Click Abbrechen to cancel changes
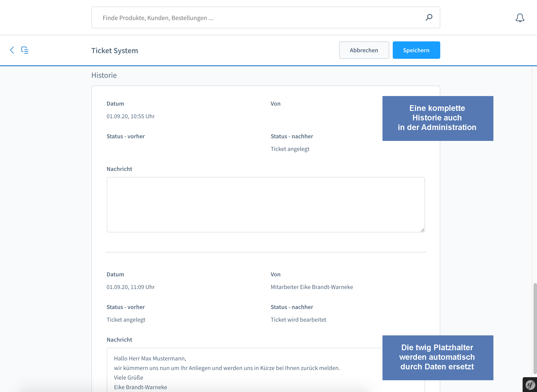Viewport: 537px width, 392px height. click(364, 50)
